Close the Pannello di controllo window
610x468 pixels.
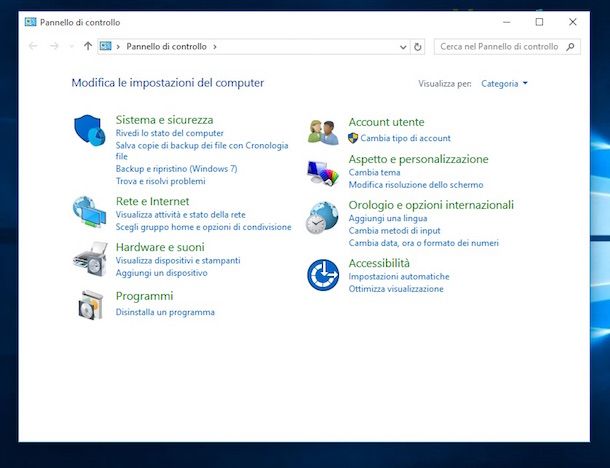[573, 22]
